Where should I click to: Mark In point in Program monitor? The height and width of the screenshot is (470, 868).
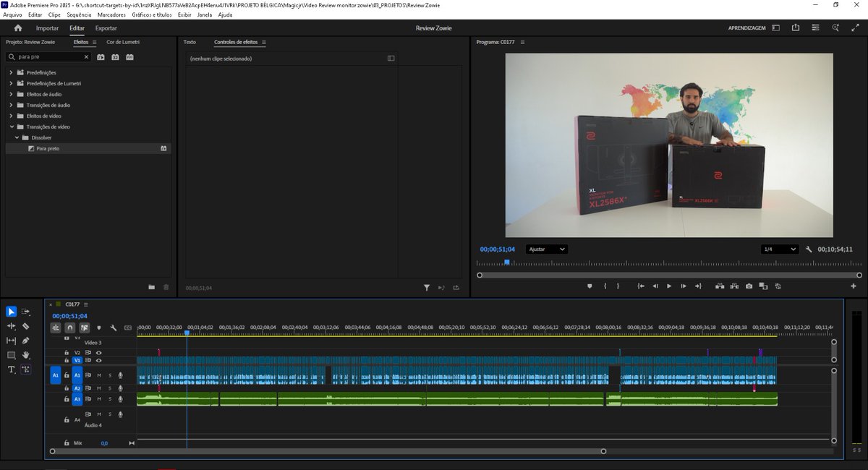click(x=605, y=286)
